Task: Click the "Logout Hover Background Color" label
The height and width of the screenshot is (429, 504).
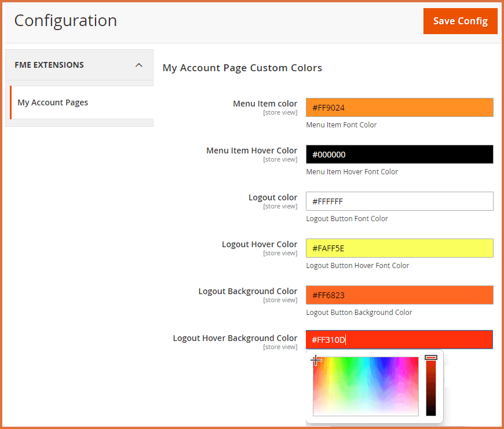Action: point(235,338)
